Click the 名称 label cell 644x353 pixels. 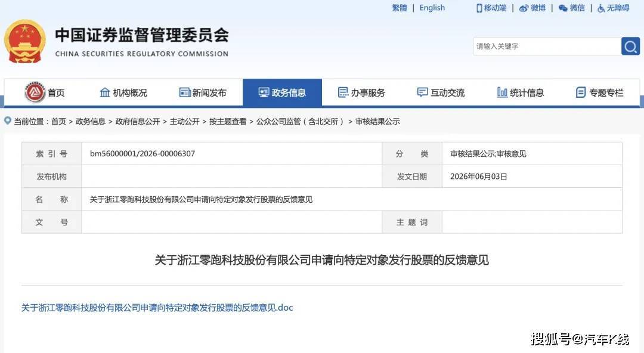(x=52, y=199)
